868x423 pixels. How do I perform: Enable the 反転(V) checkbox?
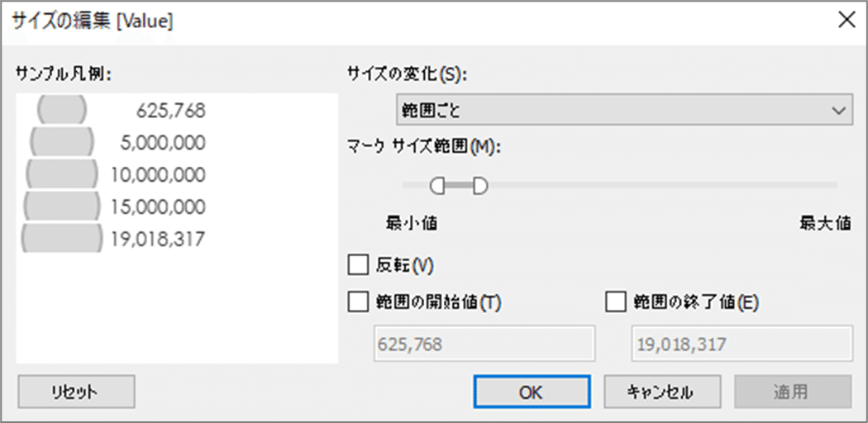[358, 265]
